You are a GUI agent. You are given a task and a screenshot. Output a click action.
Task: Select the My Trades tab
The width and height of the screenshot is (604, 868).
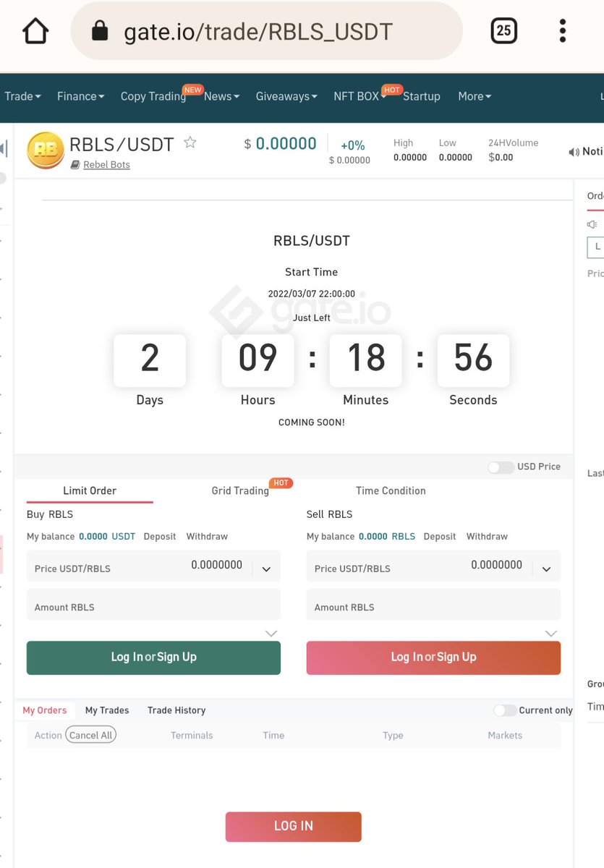(107, 710)
